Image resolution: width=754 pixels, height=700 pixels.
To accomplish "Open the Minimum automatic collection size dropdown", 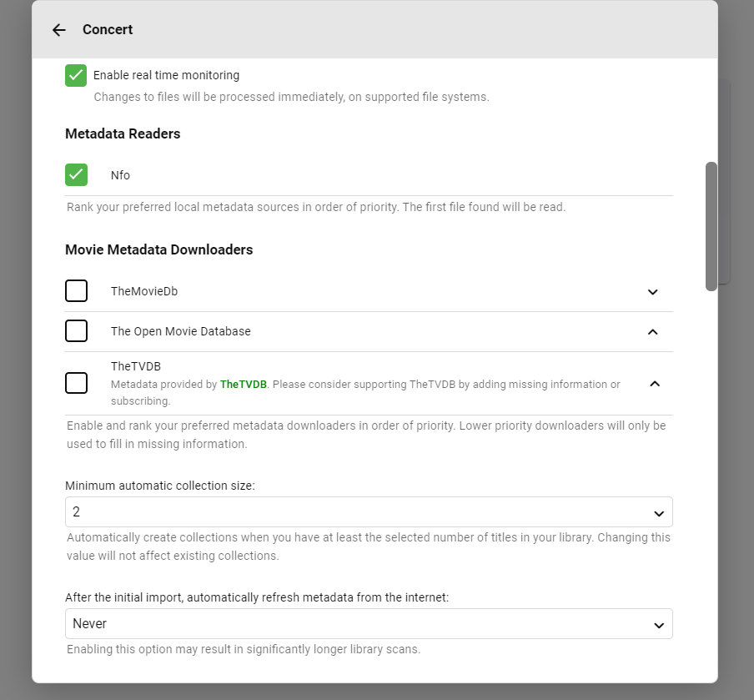I will coord(367,512).
